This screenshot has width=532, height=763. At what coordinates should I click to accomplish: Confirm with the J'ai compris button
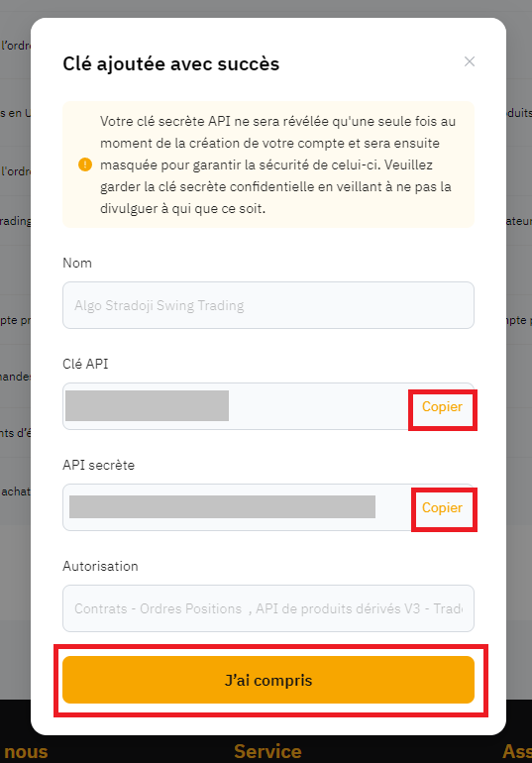pos(268,680)
